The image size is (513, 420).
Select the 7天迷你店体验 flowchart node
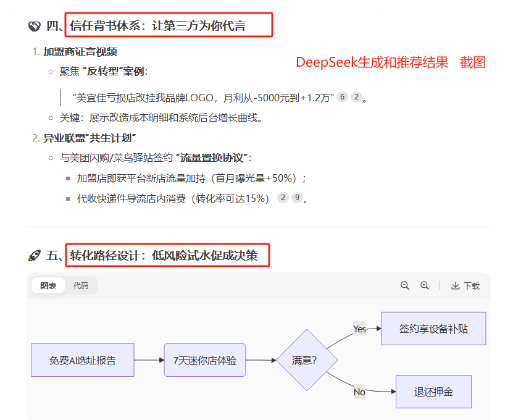[x=205, y=360]
